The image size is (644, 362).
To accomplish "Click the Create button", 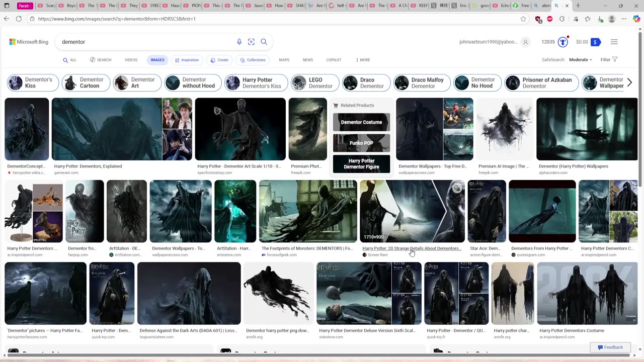I will (219, 60).
